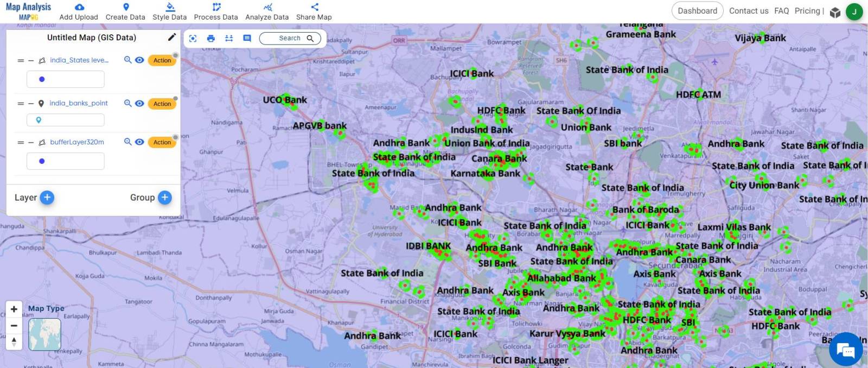This screenshot has width=868, height=368.
Task: Open Action menu for india_States layer
Action: click(x=162, y=60)
